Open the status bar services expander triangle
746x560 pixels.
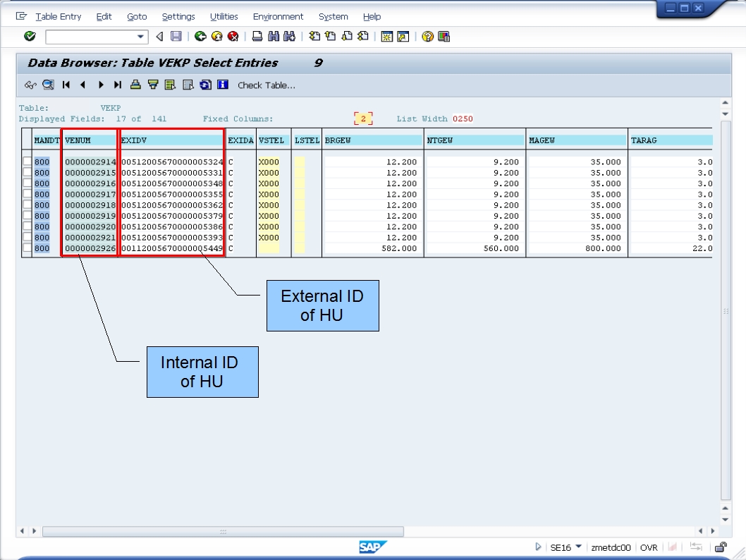coord(538,547)
